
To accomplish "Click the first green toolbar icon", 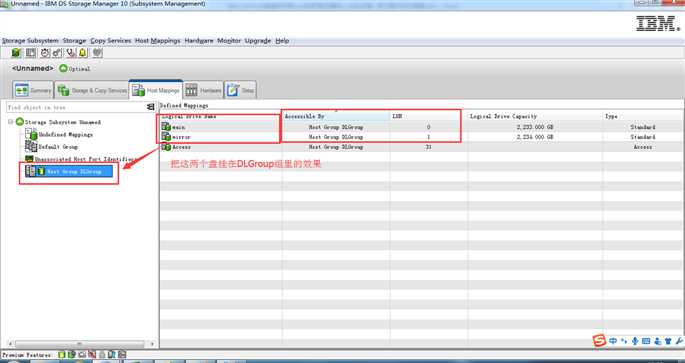I will (x=16, y=53).
